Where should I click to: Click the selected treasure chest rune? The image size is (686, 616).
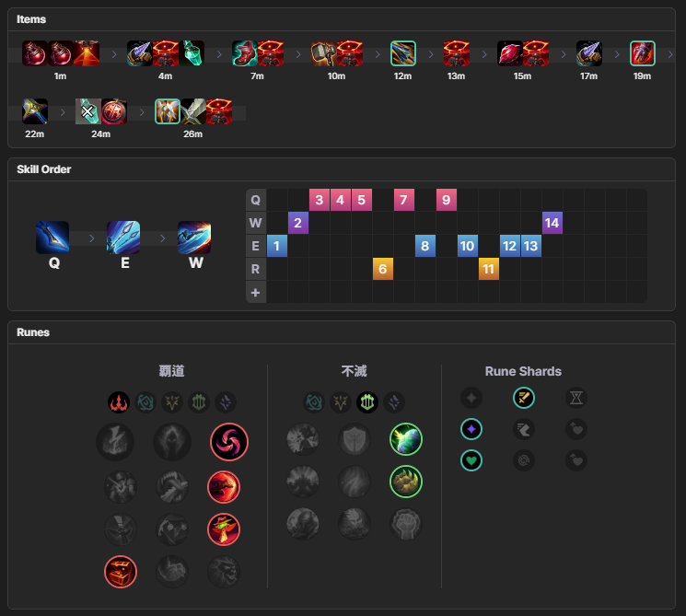pos(121,572)
